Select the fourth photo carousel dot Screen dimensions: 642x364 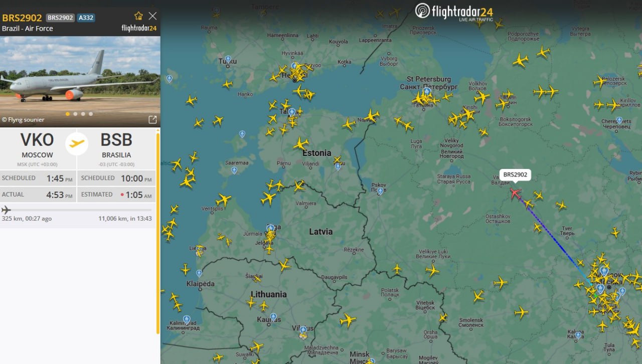pyautogui.click(x=91, y=114)
